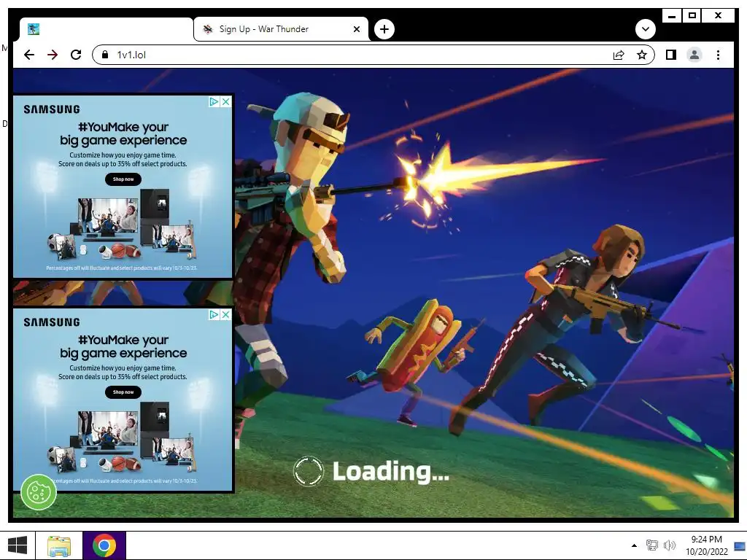Open the green cookie settings button
Image resolution: width=747 pixels, height=560 pixels.
click(39, 492)
